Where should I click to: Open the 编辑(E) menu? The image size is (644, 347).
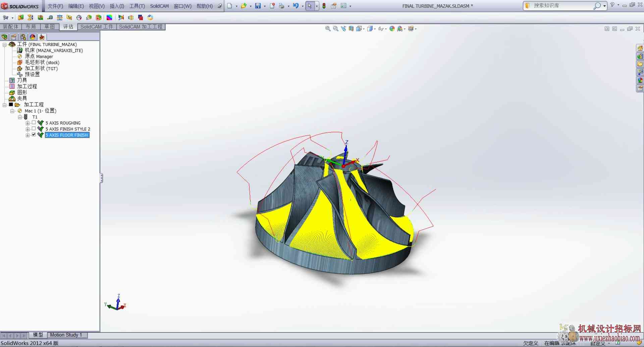click(76, 6)
